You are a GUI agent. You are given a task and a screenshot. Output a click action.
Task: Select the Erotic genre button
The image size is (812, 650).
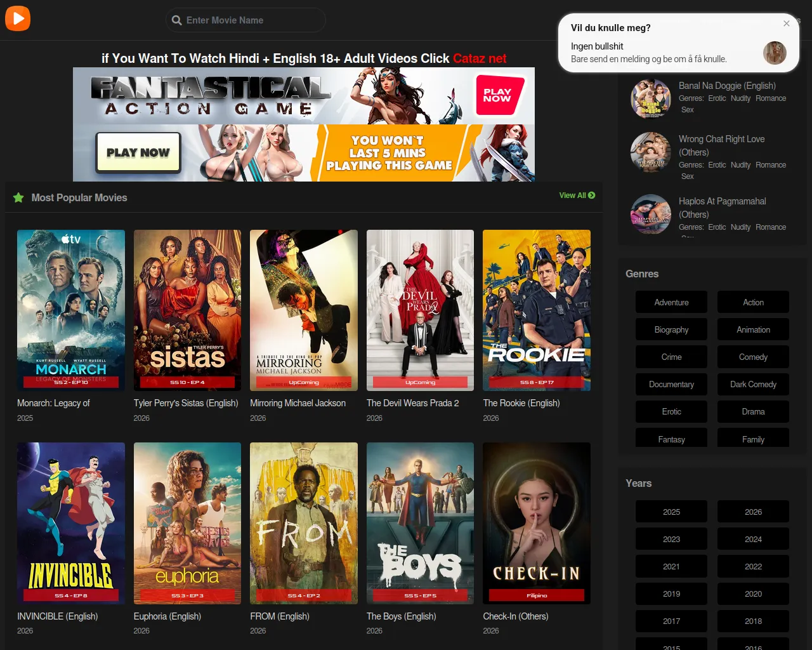pos(671,411)
